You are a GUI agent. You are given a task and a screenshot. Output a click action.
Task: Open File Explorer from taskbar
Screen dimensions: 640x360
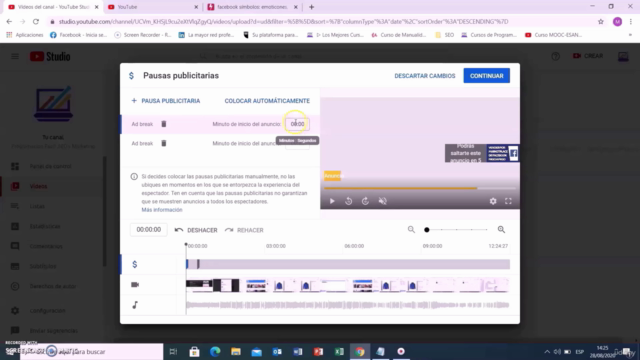pos(236,351)
